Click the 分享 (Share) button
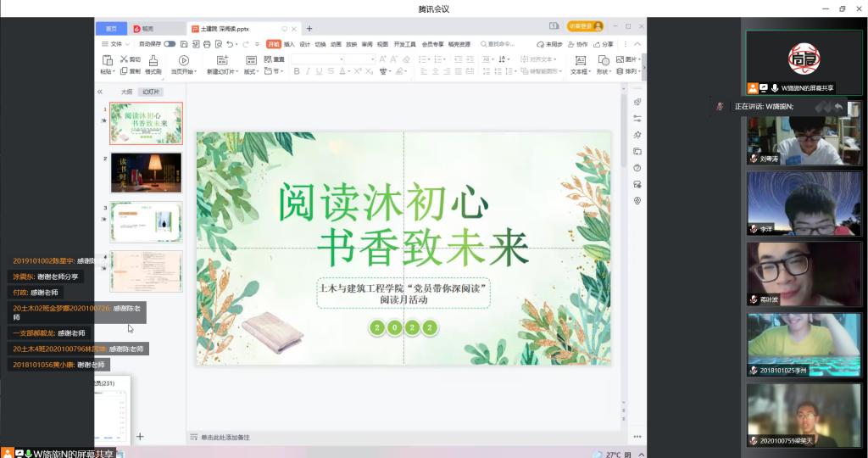This screenshot has width=868, height=458. pos(604,43)
